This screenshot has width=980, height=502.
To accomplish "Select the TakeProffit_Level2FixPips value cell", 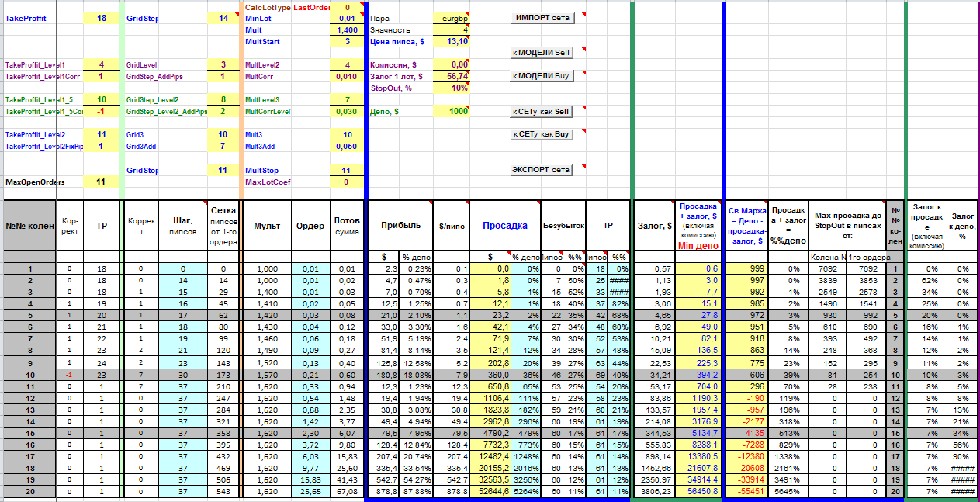I will click(x=102, y=146).
